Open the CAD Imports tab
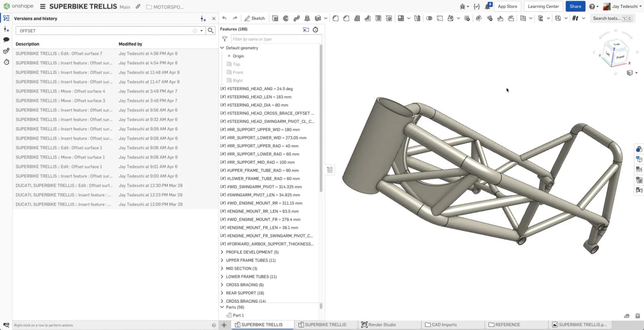This screenshot has width=644, height=330. pyautogui.click(x=441, y=325)
